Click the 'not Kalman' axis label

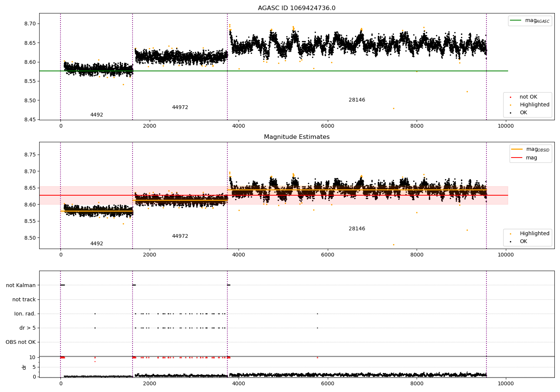[21, 285]
